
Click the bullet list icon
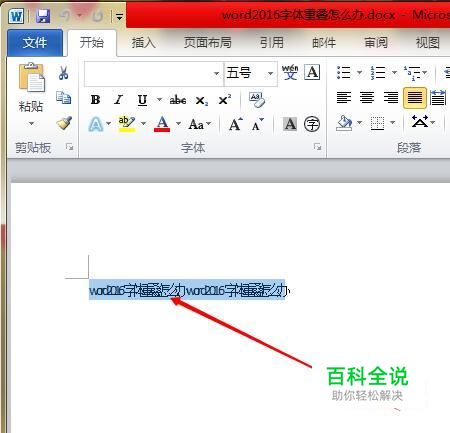tap(344, 73)
